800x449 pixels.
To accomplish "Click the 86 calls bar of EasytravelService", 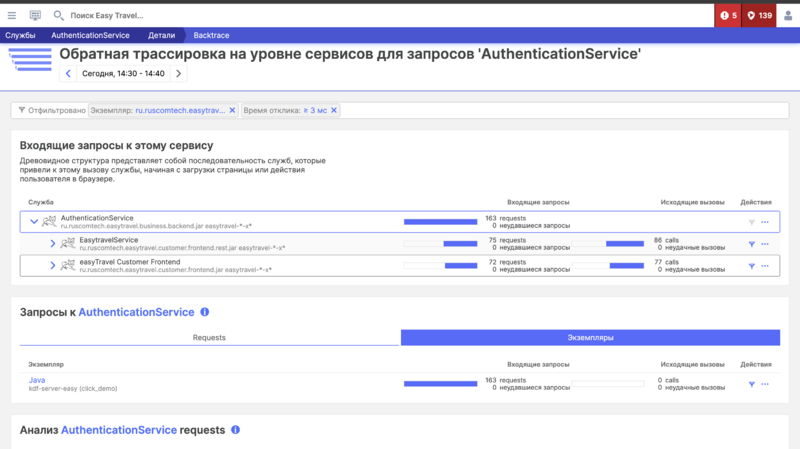I will pyautogui.click(x=608, y=243).
